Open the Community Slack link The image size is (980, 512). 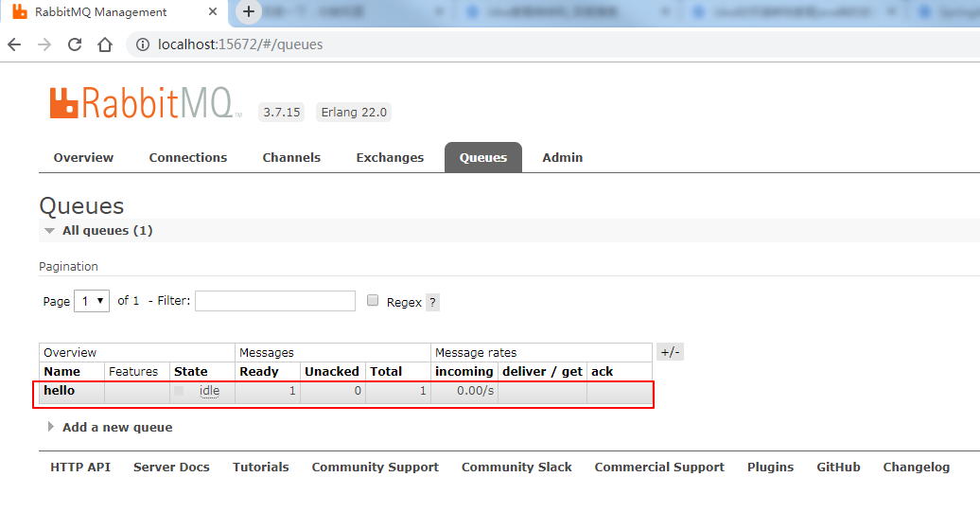click(516, 467)
